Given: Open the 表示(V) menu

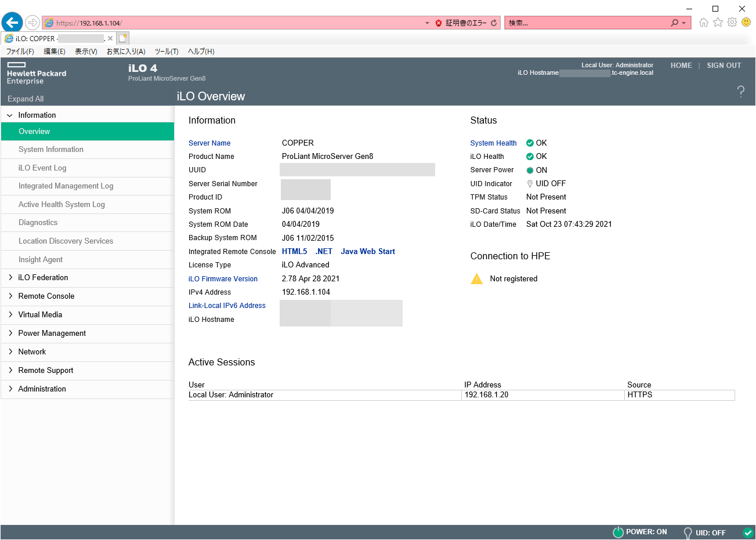Looking at the screenshot, I should (x=86, y=52).
